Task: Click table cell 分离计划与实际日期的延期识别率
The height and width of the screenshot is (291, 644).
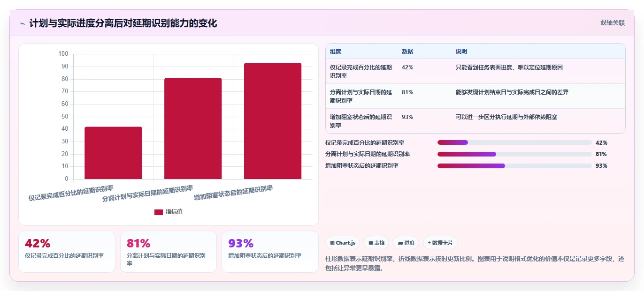Action: (361, 96)
